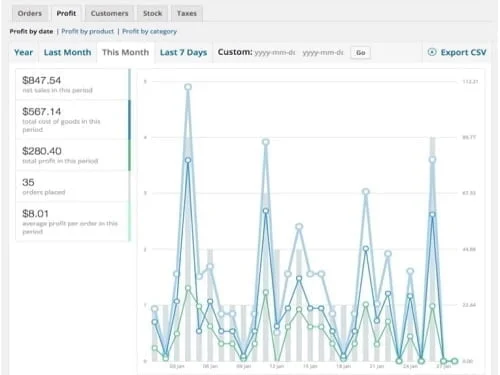
Task: Click the Export CSV link
Action: click(463, 52)
